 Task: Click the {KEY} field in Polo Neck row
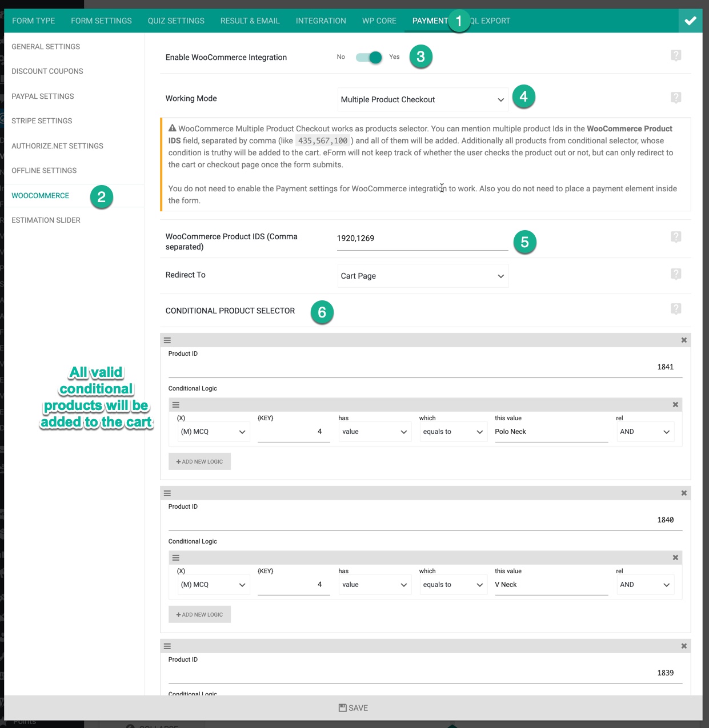pyautogui.click(x=294, y=432)
